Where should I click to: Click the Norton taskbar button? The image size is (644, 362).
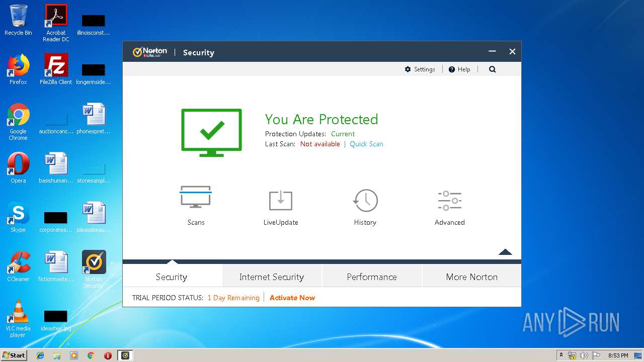125,355
